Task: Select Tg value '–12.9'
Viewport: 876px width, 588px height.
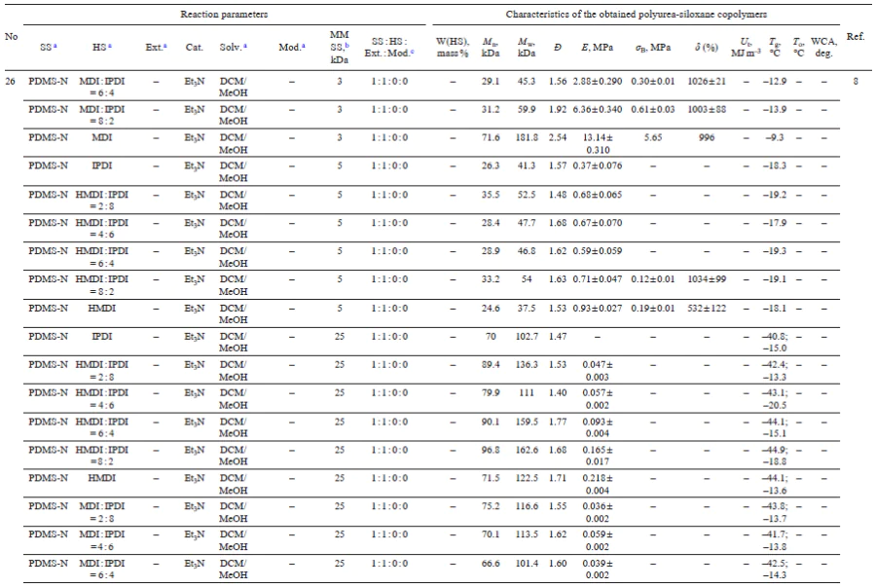Action: tap(775, 81)
